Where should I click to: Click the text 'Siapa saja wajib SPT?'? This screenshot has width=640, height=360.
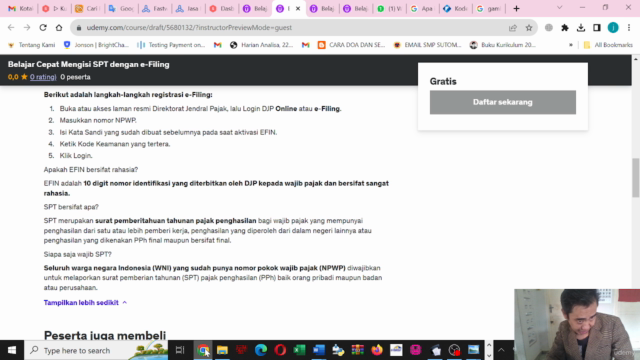[x=78, y=254]
